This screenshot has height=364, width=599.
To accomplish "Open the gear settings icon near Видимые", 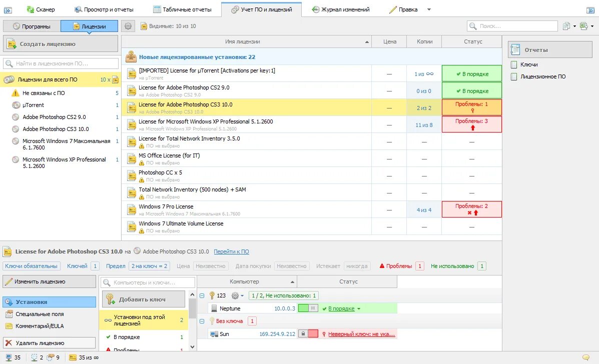I will point(128,26).
